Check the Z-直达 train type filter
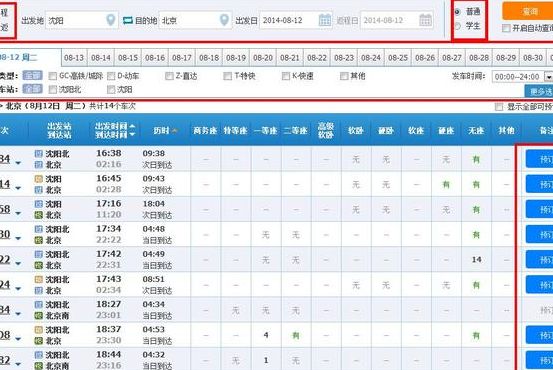The image size is (553, 370). [169, 76]
